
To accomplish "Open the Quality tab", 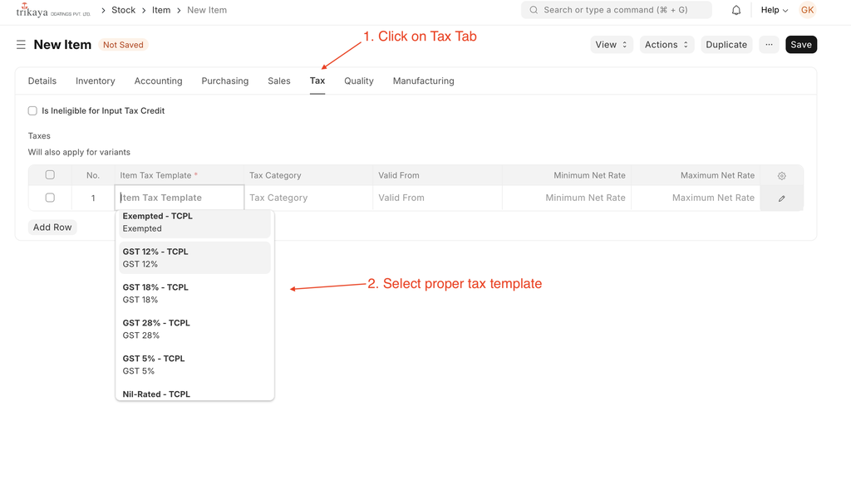I will (359, 81).
